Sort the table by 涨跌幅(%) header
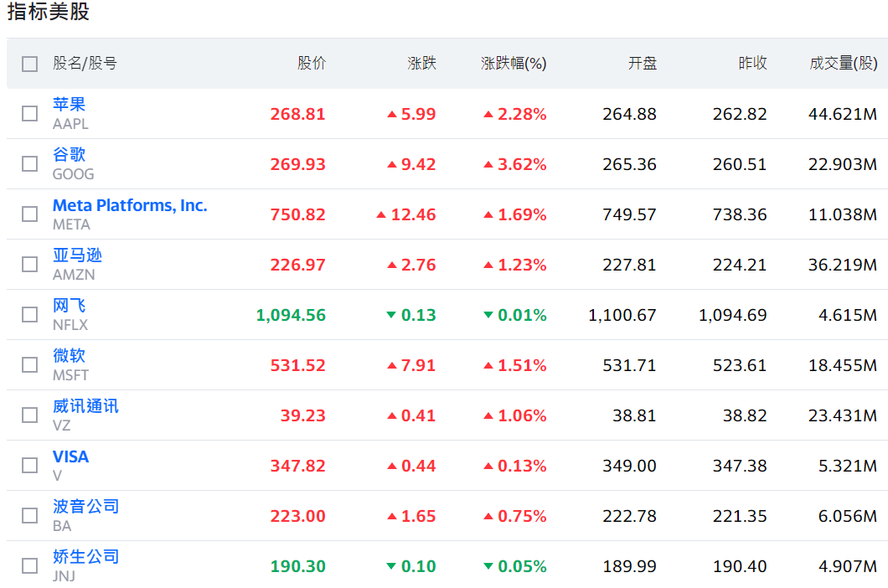 pos(514,64)
